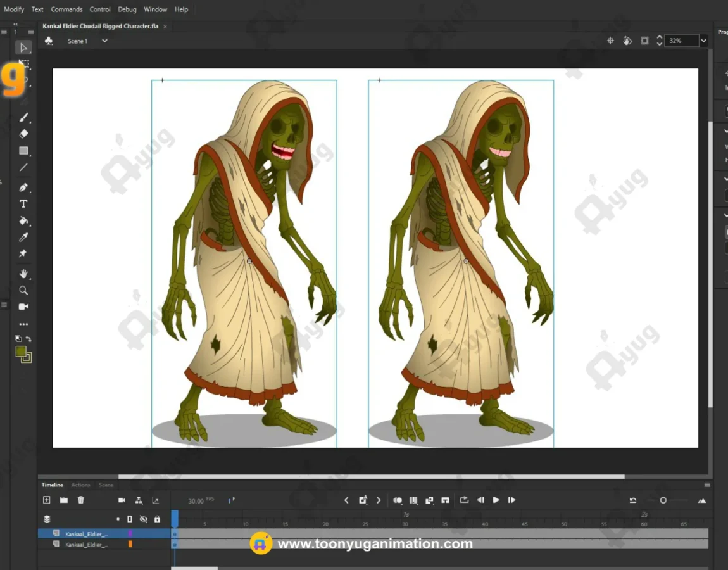Toggle lock all layers padlock
Image resolution: width=728 pixels, height=570 pixels.
click(157, 519)
